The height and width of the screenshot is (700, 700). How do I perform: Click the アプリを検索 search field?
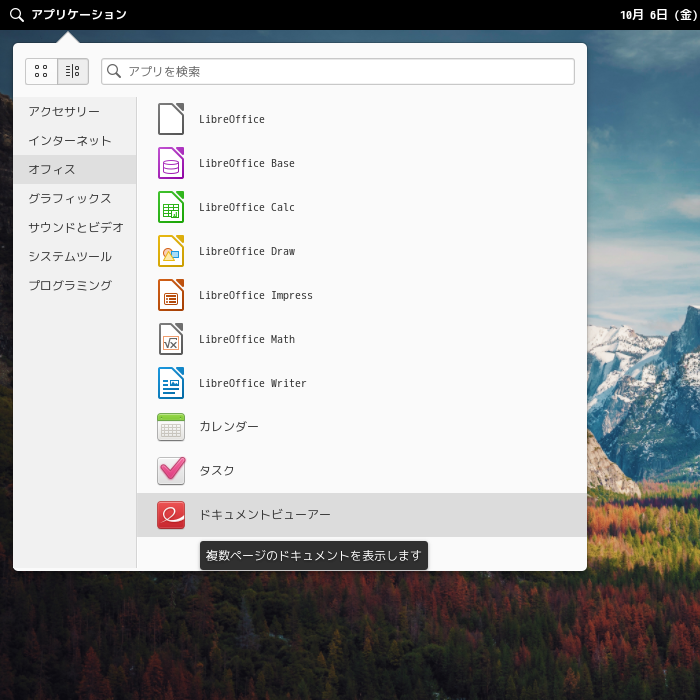click(338, 71)
